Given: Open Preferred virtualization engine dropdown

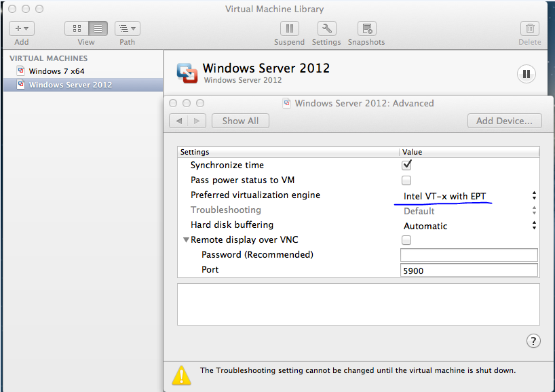Looking at the screenshot, I should [x=470, y=195].
